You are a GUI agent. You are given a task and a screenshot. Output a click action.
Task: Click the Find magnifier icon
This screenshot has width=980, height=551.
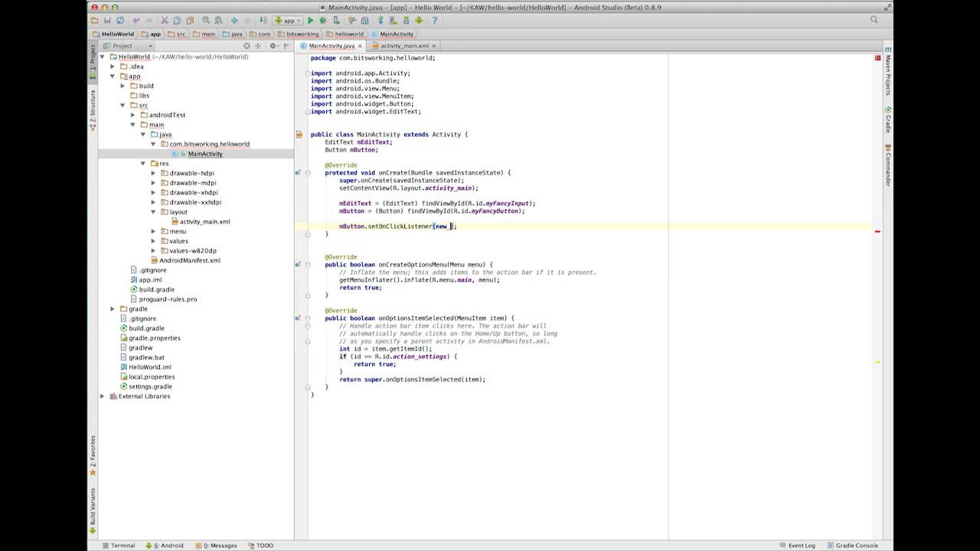coord(206,21)
